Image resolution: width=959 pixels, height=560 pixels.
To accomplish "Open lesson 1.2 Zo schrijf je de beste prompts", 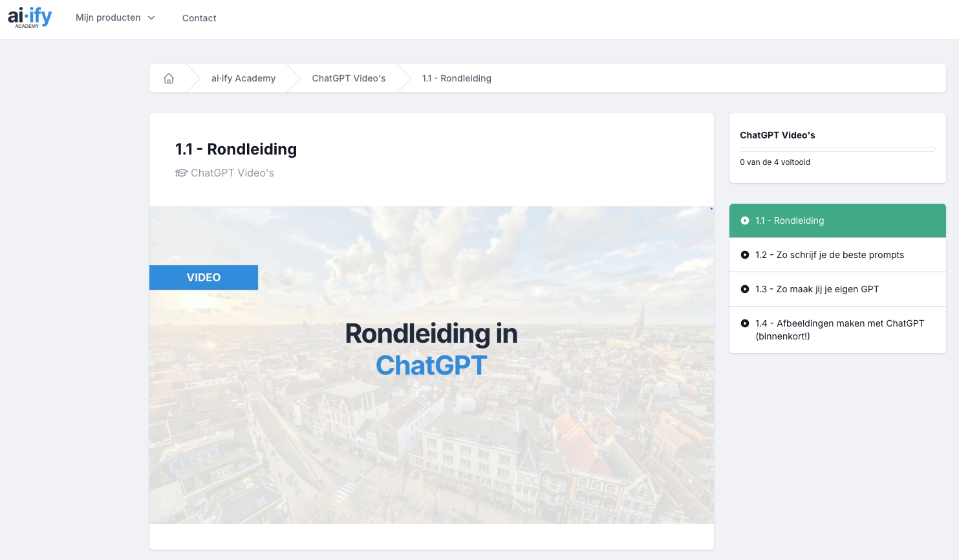I will pyautogui.click(x=830, y=255).
